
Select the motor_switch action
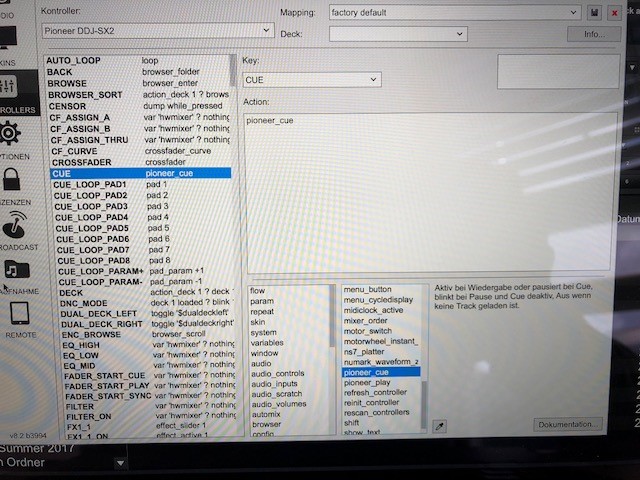(368, 331)
